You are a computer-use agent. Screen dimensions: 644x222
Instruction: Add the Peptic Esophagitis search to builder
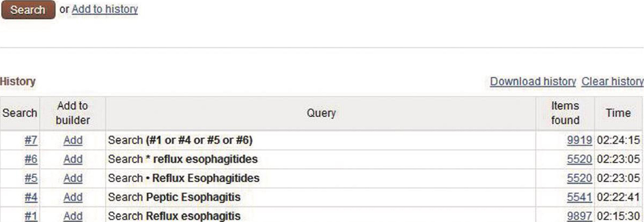pyautogui.click(x=73, y=197)
